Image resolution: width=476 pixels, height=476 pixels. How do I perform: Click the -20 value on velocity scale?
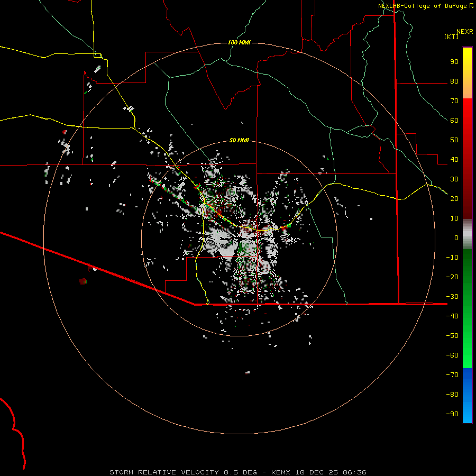pos(452,277)
